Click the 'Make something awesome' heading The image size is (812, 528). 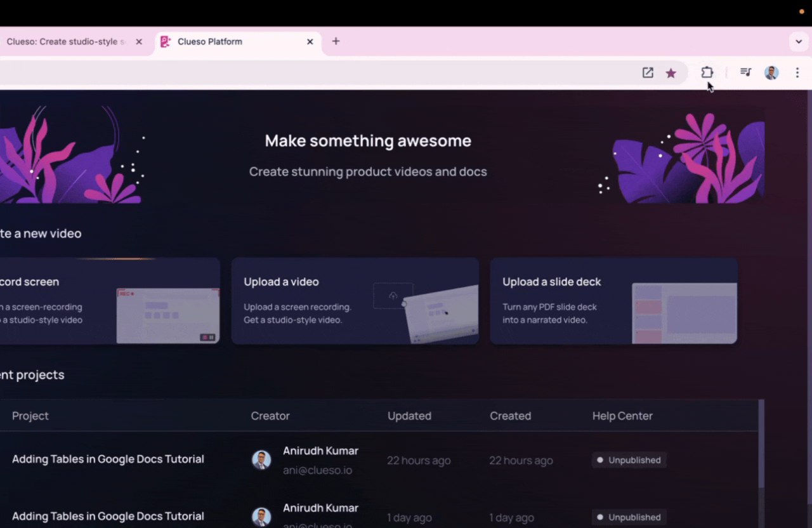coord(368,141)
